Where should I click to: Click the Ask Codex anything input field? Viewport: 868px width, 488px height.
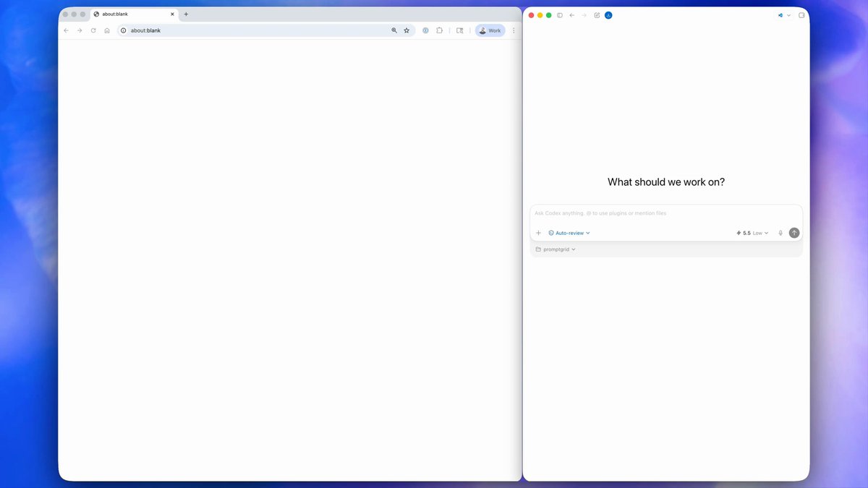point(666,213)
